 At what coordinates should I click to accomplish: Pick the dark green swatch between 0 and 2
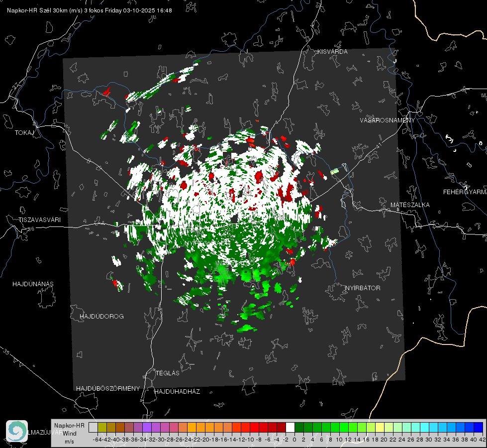click(x=299, y=428)
